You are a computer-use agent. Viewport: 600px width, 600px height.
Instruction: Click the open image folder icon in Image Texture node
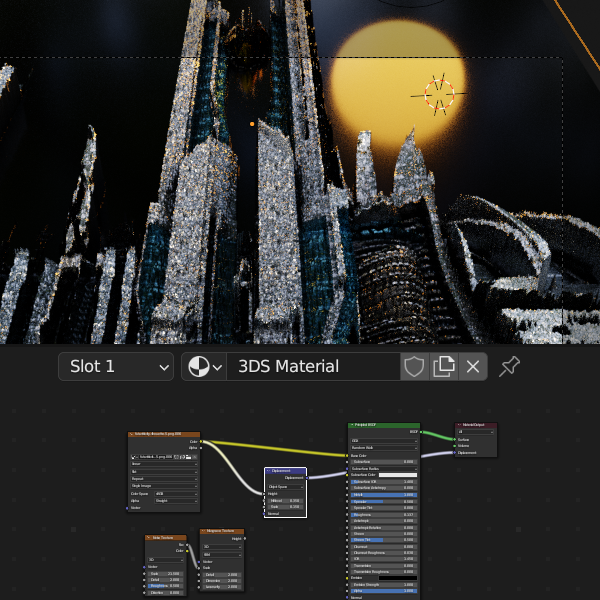coord(189,457)
